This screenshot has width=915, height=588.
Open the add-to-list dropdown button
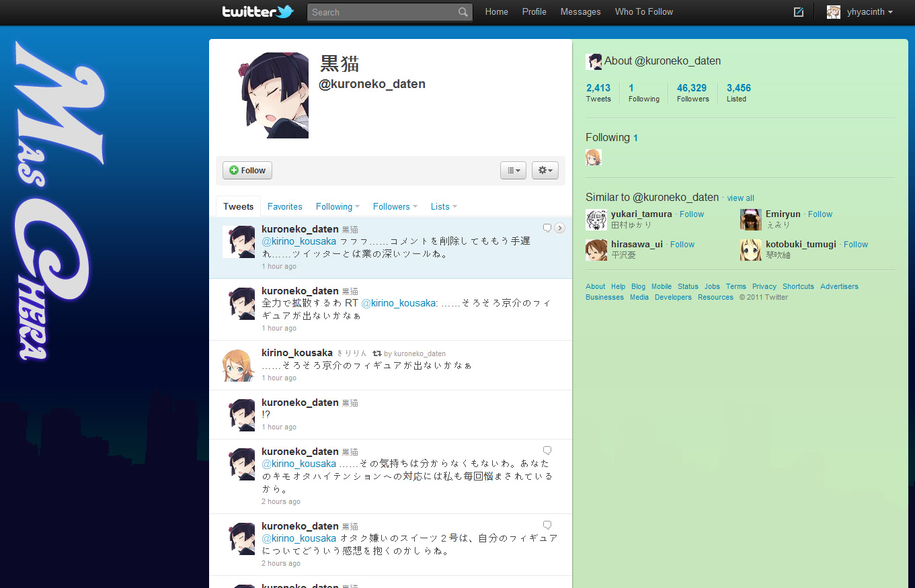(513, 171)
